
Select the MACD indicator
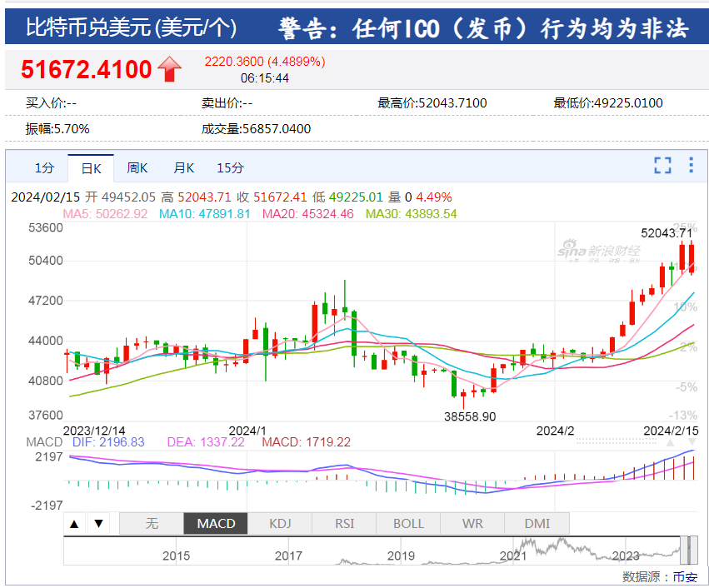point(216,523)
